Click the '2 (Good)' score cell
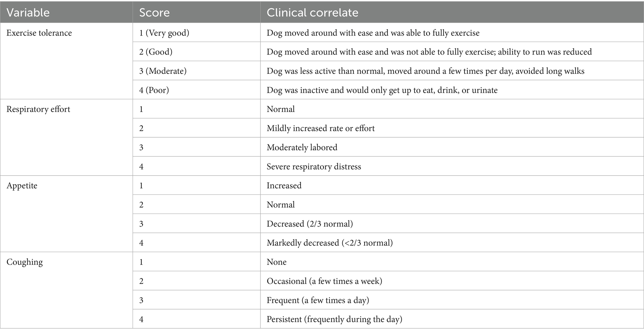The image size is (644, 334). point(156,52)
